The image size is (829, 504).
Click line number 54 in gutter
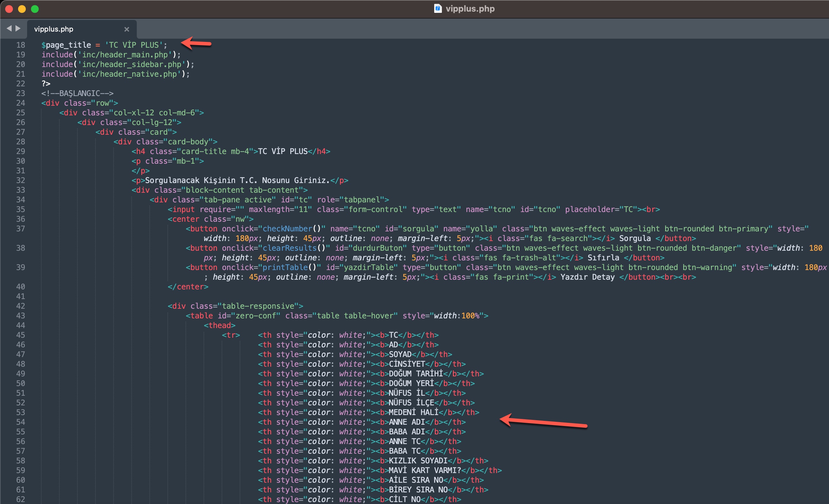(21, 422)
